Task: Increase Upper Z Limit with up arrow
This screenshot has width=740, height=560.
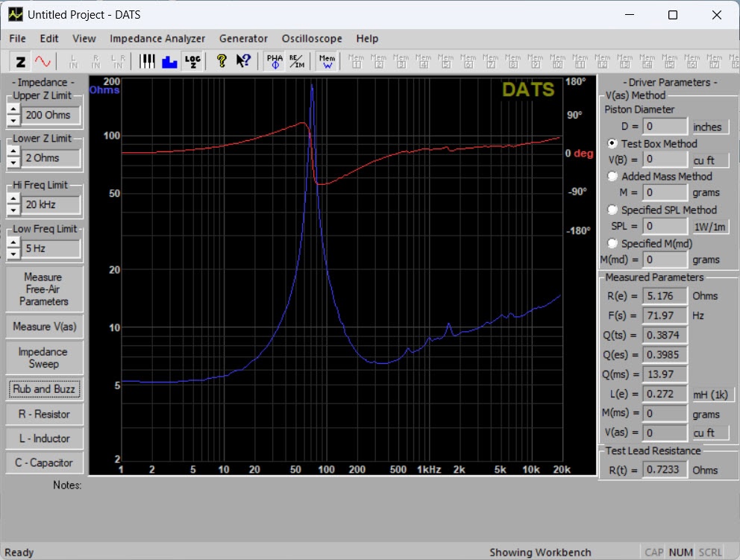Action: 13,110
